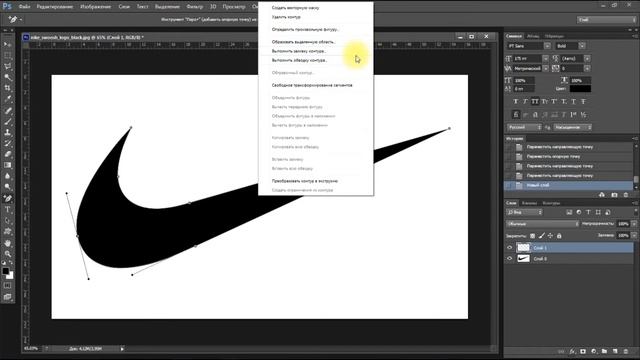Image resolution: width=640 pixels, height=360 pixels.
Task: Select the Zoom tool
Action: coord(8,254)
